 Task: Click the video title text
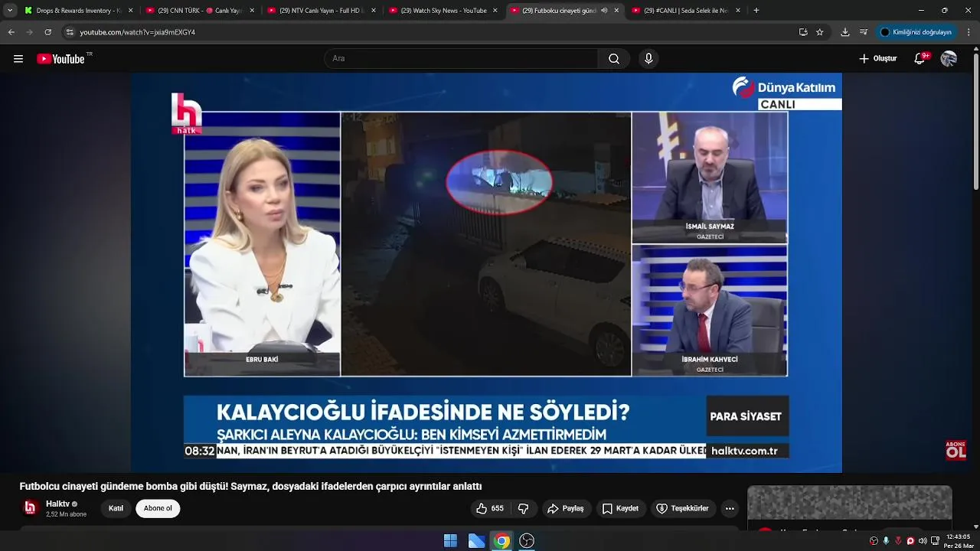pos(250,486)
